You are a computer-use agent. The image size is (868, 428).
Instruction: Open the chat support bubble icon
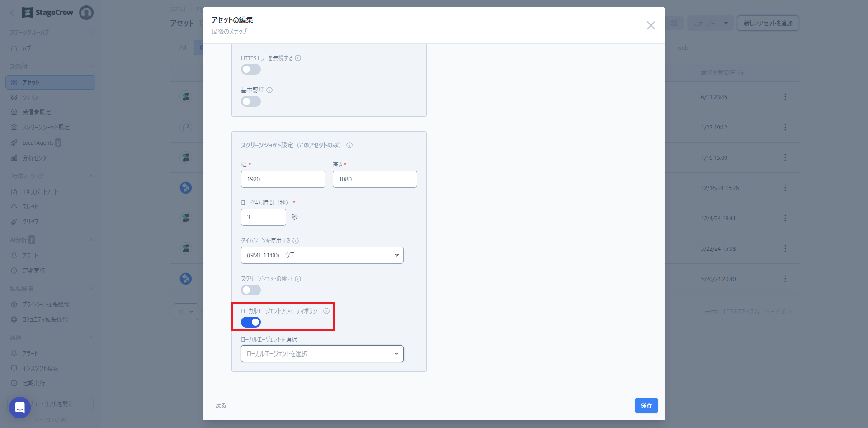(x=20, y=408)
